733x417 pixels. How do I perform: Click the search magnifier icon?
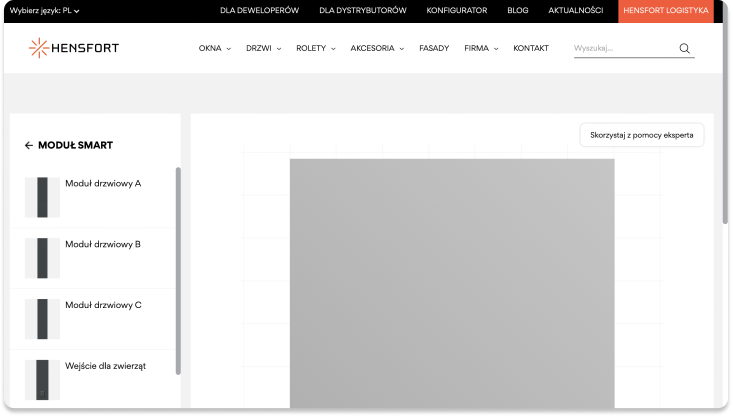coord(684,48)
